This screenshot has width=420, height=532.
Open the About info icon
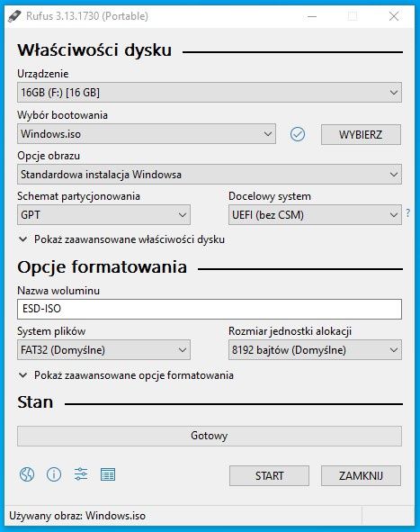(x=54, y=474)
